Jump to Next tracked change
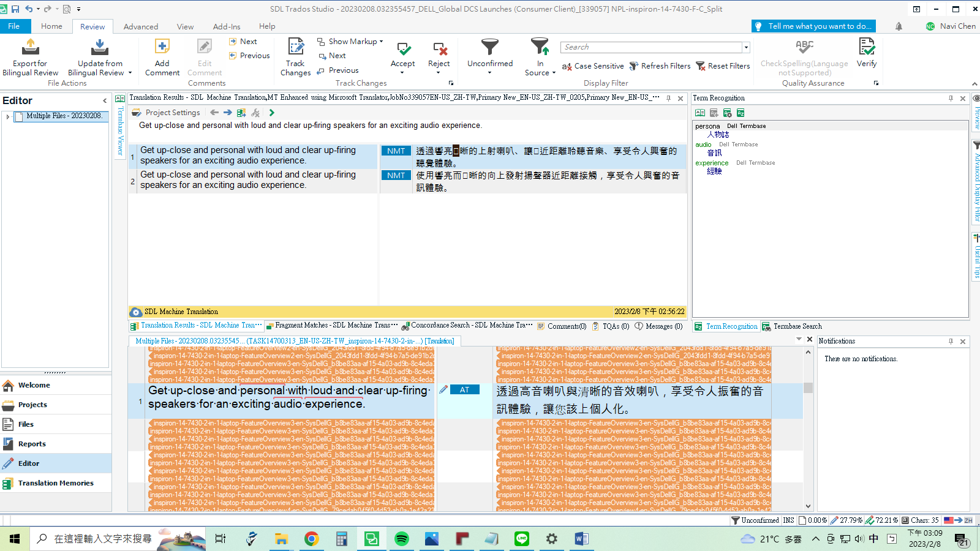The image size is (980, 551). [x=333, y=56]
